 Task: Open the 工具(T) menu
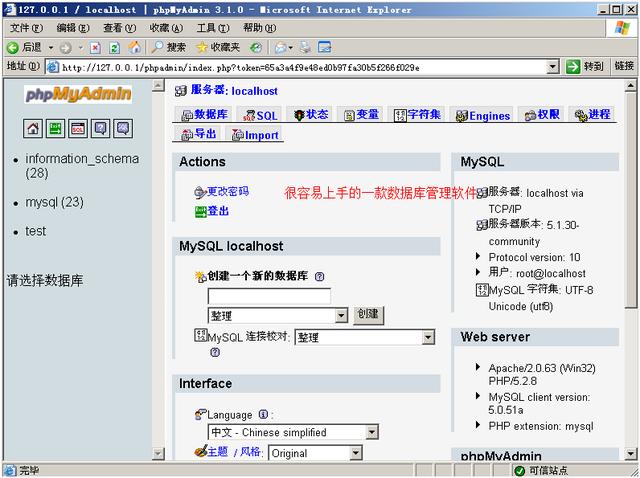[213, 28]
